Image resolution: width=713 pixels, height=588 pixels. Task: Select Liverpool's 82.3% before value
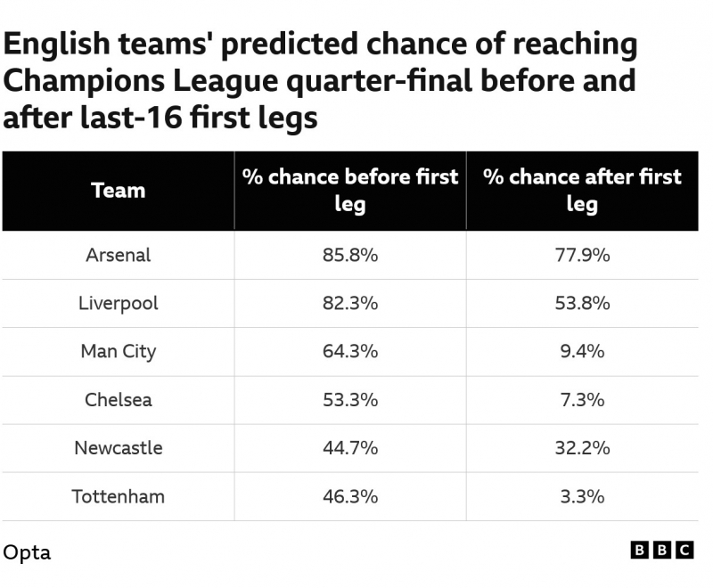pos(350,303)
